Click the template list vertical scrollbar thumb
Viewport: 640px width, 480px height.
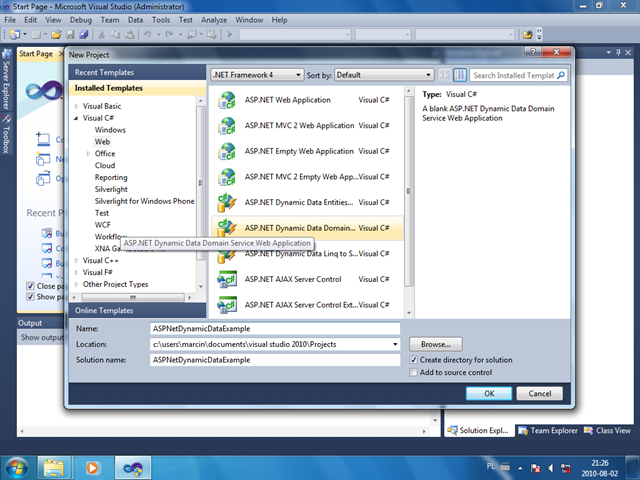point(409,191)
